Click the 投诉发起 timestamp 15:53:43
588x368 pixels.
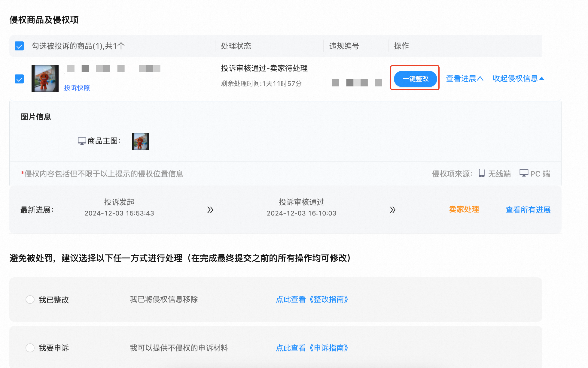(119, 213)
